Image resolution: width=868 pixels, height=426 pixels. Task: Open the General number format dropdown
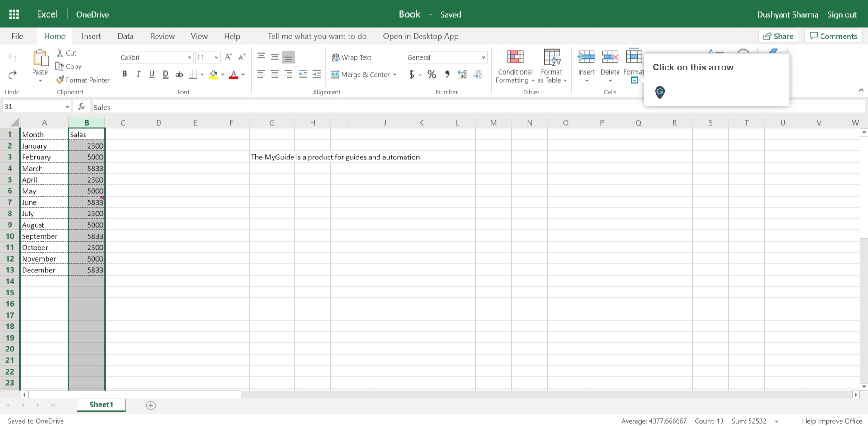[483, 57]
